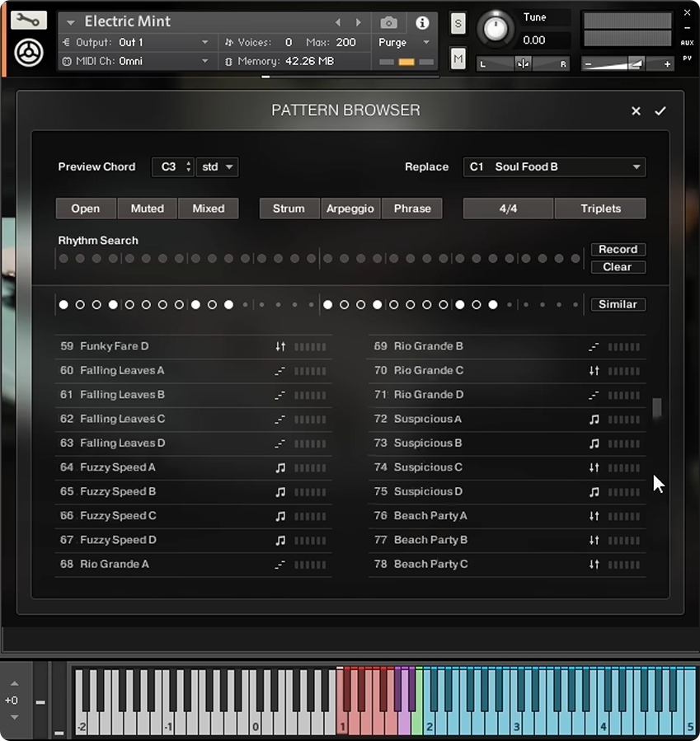Screen dimensions: 700x741
Task: Take snapshot with camera icon
Action: click(x=388, y=22)
